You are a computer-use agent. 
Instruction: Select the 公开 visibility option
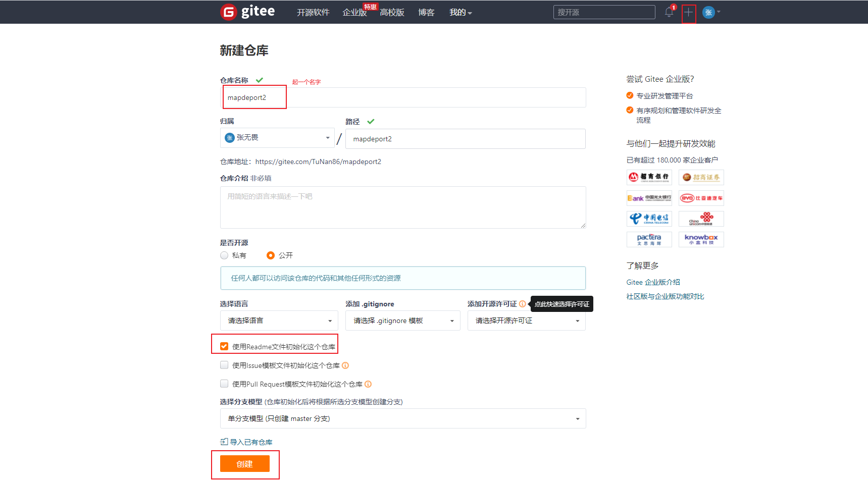271,255
